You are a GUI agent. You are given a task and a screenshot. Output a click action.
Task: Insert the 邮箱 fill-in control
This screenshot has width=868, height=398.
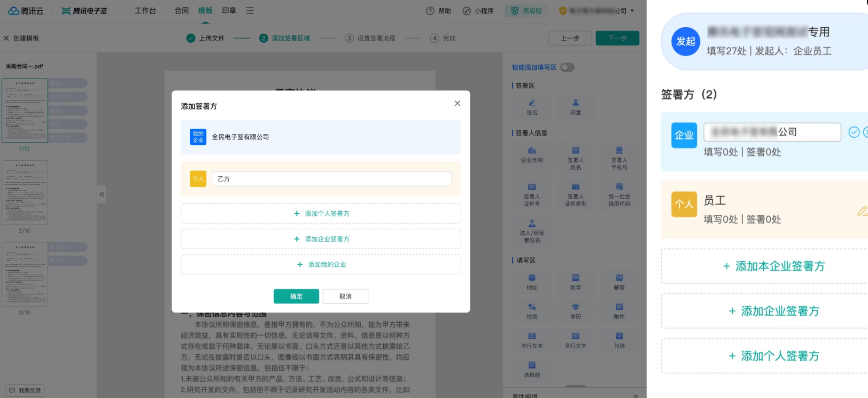pos(619,282)
